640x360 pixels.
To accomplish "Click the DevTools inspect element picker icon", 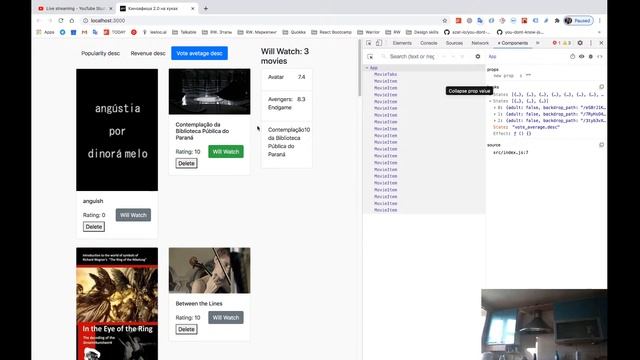I will (x=369, y=43).
